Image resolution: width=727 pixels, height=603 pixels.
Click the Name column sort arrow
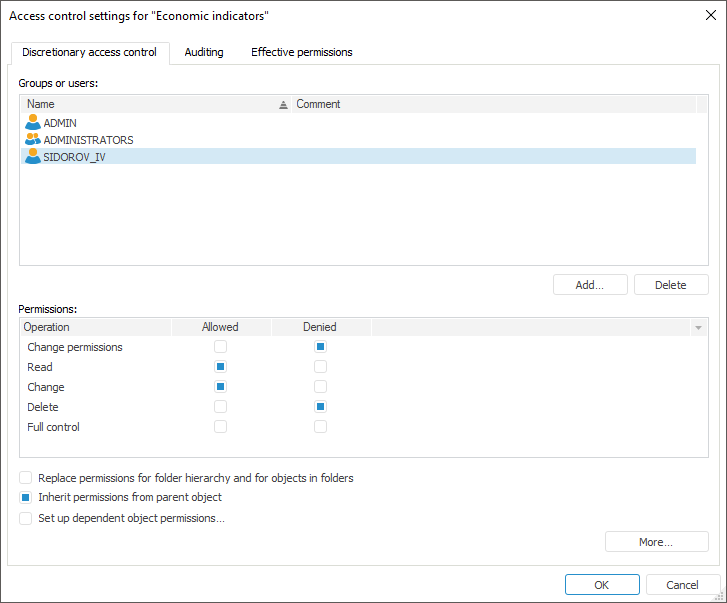tap(283, 104)
